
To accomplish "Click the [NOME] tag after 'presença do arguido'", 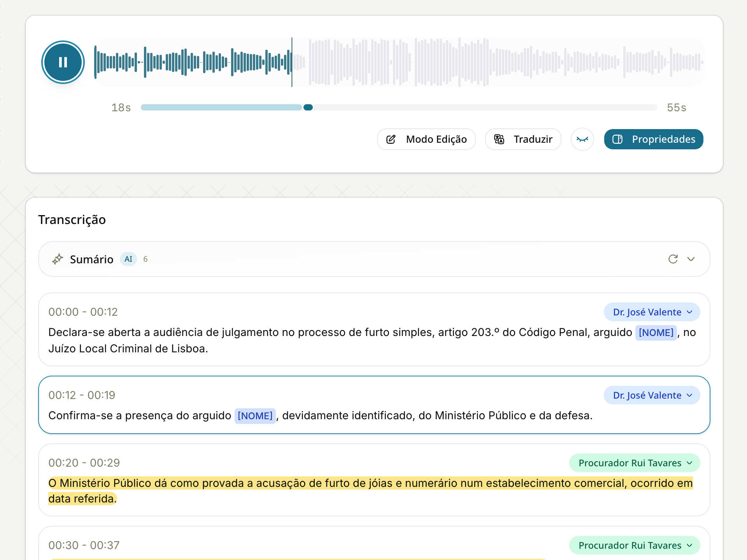I will [x=255, y=416].
